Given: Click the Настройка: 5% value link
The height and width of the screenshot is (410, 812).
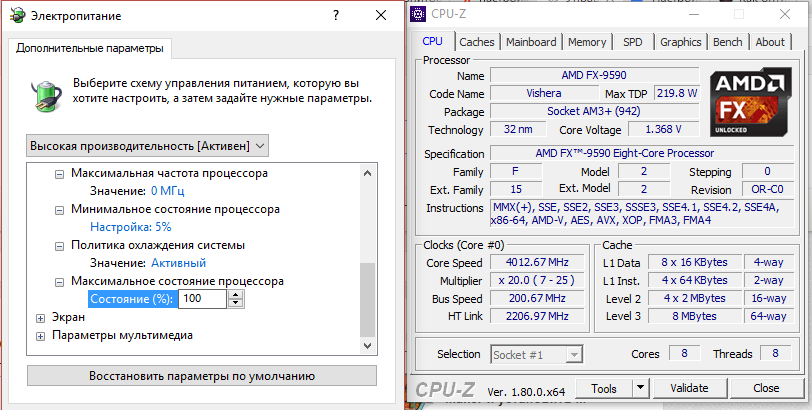Looking at the screenshot, I should point(130,227).
